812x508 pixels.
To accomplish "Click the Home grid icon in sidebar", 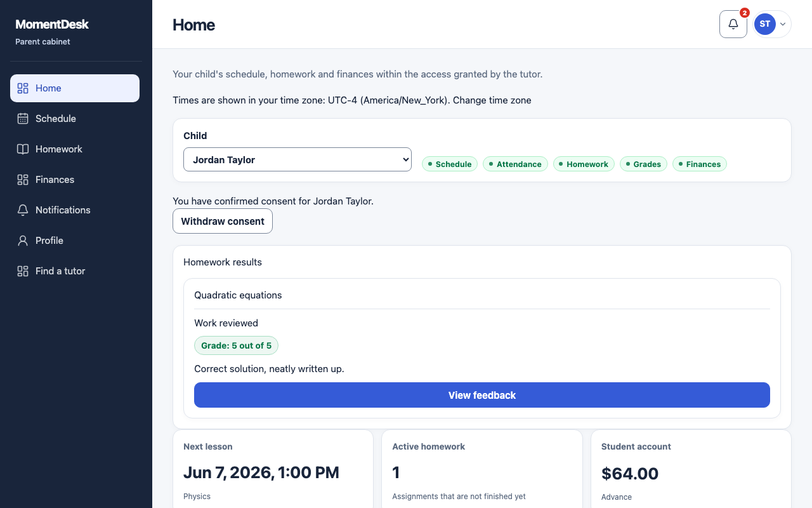I will tap(23, 88).
